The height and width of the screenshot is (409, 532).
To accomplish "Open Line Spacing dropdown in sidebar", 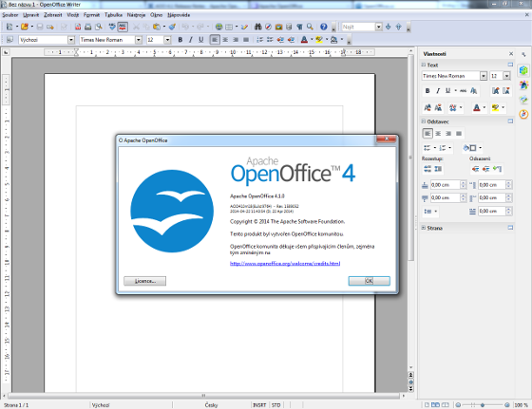I will [x=430, y=211].
